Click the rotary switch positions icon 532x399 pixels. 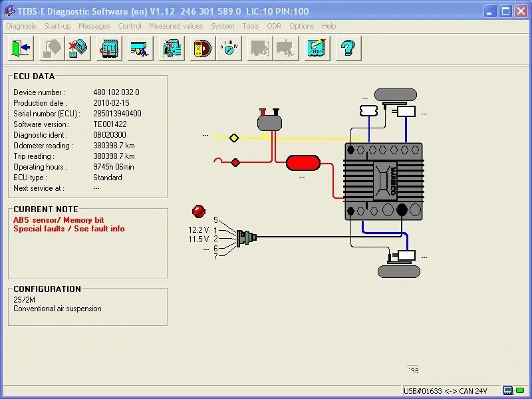(229, 49)
